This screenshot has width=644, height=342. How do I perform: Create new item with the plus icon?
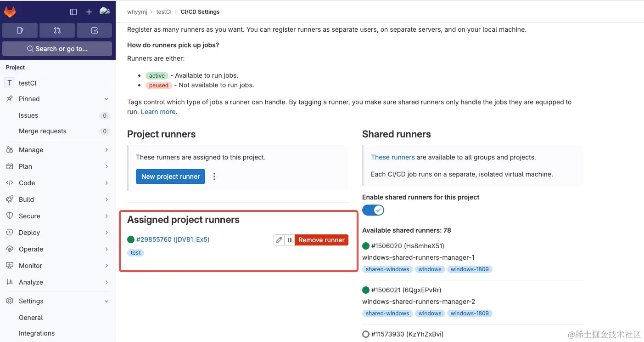[89, 11]
